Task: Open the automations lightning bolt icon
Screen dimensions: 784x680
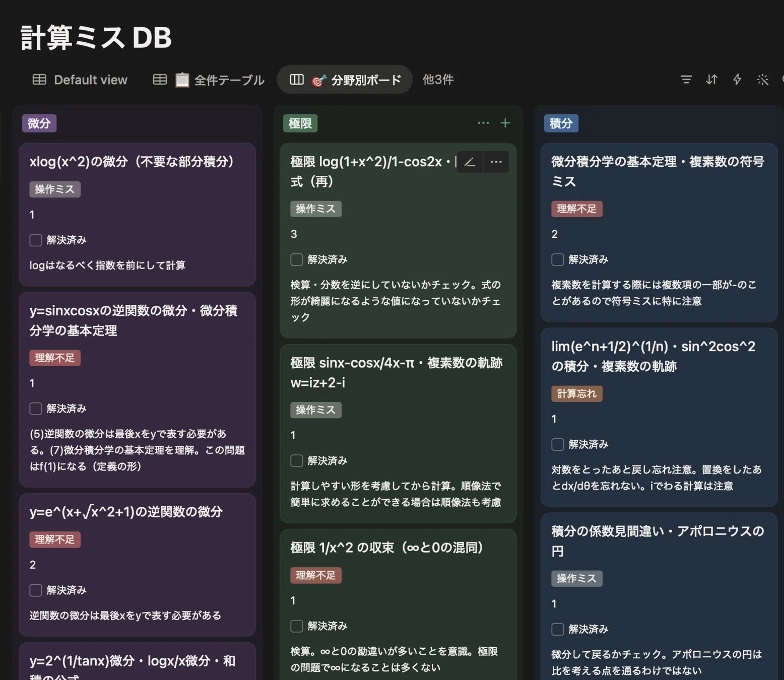Action: click(x=737, y=80)
